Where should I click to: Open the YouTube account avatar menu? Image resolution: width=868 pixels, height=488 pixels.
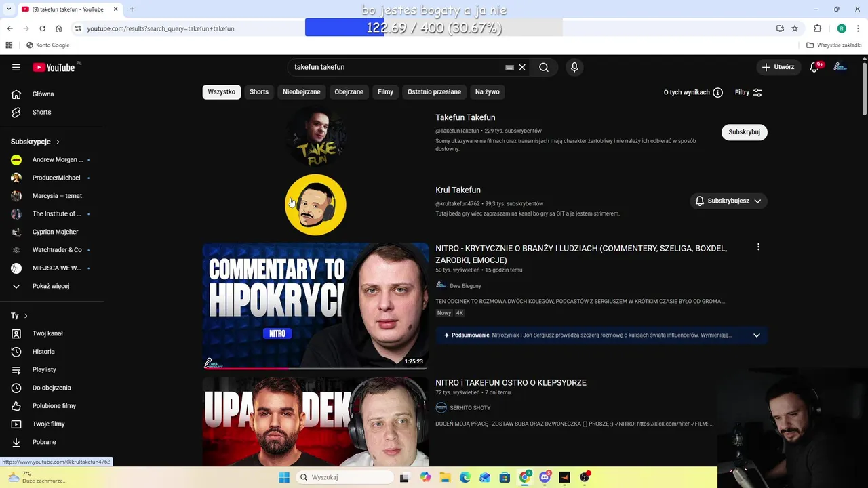[x=840, y=67]
